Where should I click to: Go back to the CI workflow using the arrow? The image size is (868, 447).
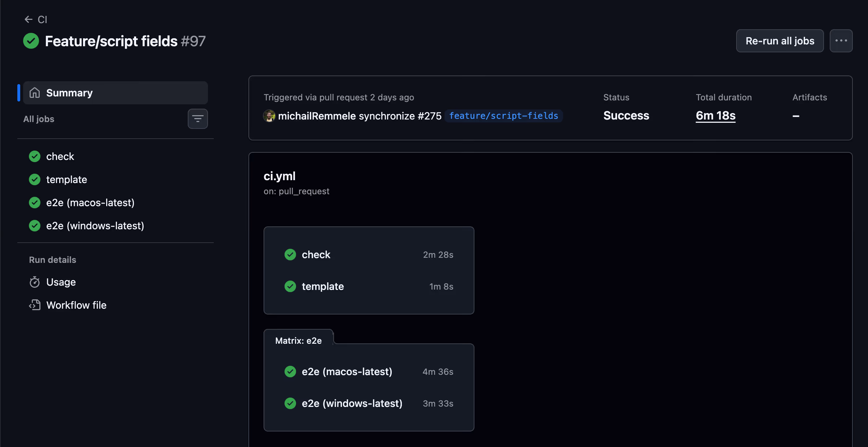pos(29,19)
